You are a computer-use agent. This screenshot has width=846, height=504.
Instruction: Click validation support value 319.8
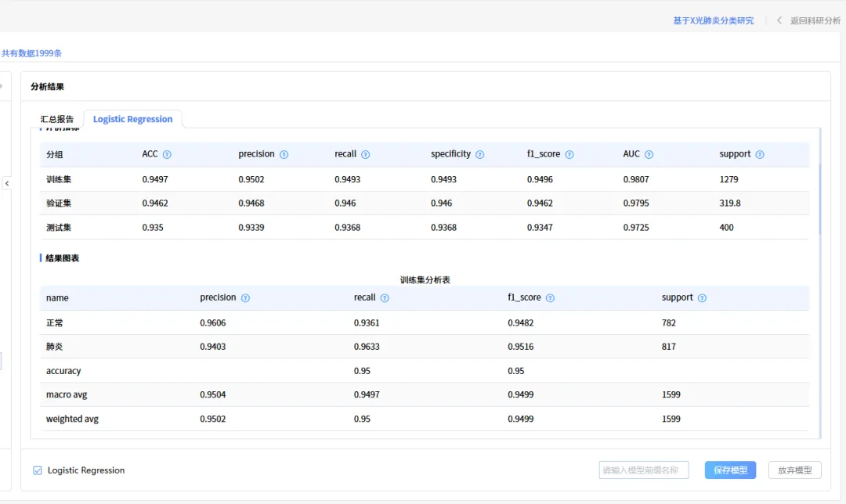tap(730, 203)
